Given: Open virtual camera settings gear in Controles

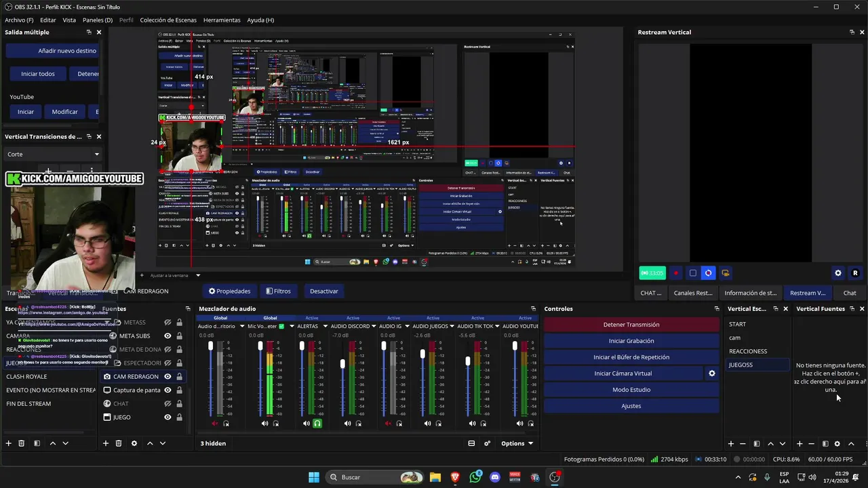Looking at the screenshot, I should pyautogui.click(x=712, y=373).
